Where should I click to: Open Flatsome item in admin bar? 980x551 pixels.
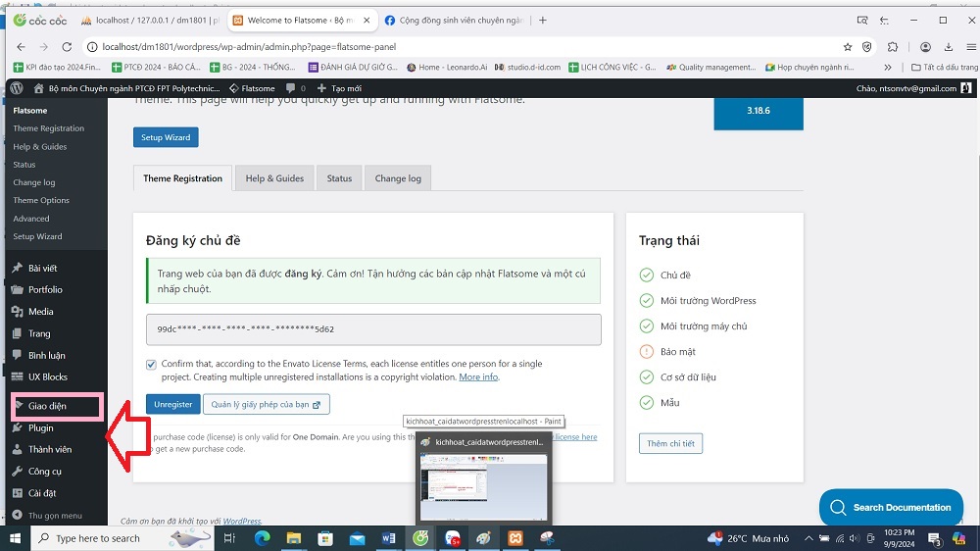[252, 88]
